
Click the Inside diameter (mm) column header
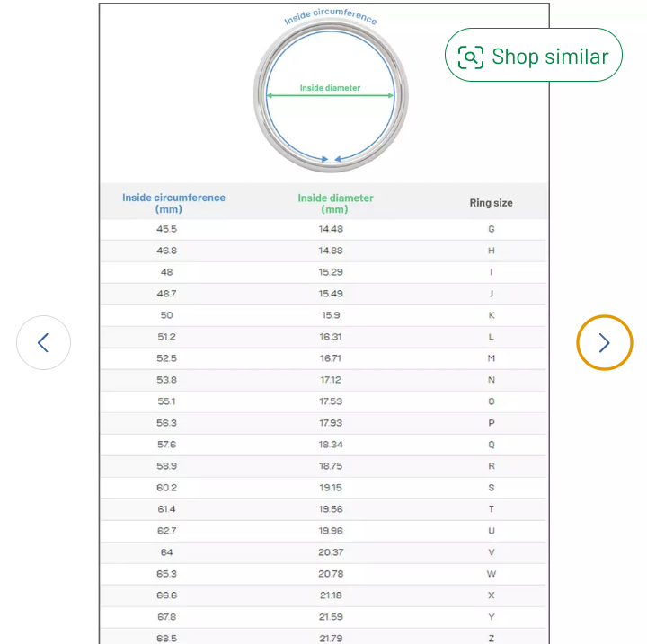[335, 203]
